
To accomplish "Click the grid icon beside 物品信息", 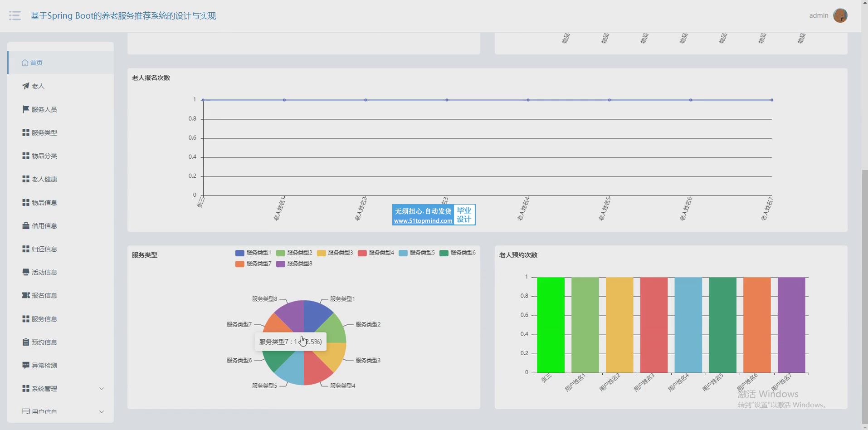I will (26, 202).
